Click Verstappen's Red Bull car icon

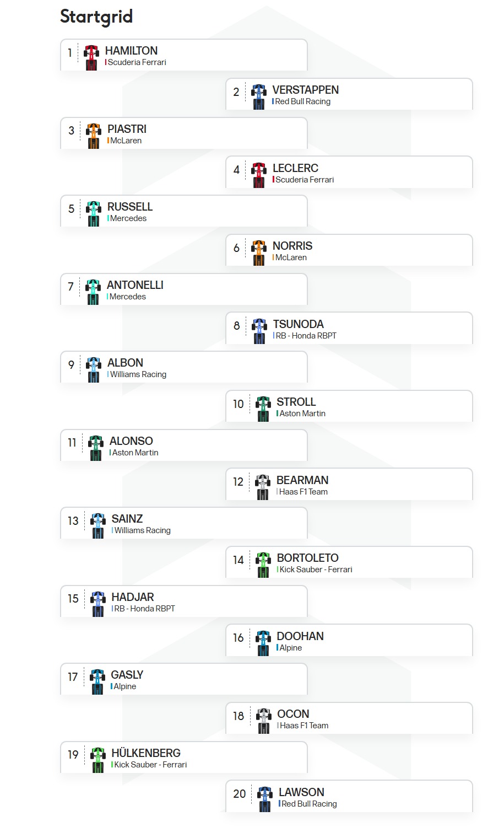point(259,96)
